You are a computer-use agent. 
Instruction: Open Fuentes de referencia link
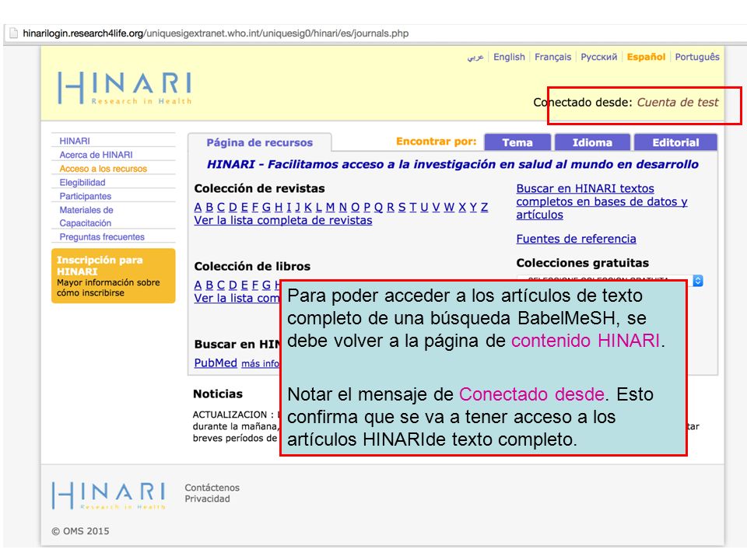point(576,239)
